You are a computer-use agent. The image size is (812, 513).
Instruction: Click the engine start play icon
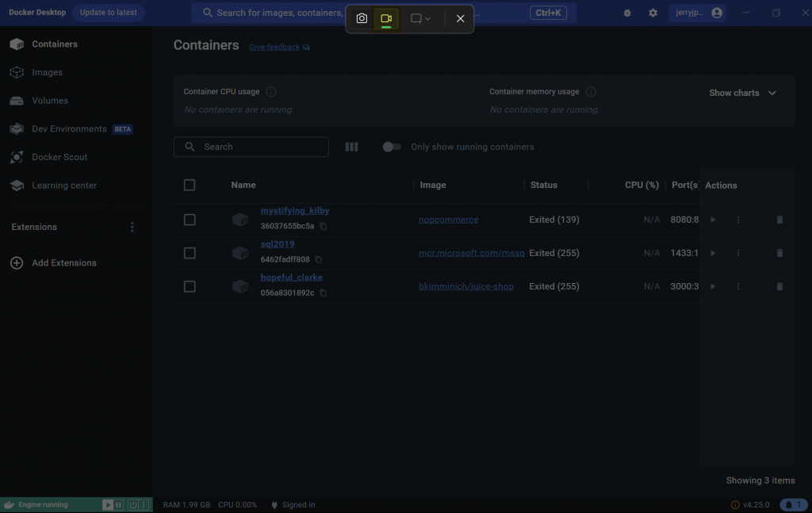[x=108, y=505]
